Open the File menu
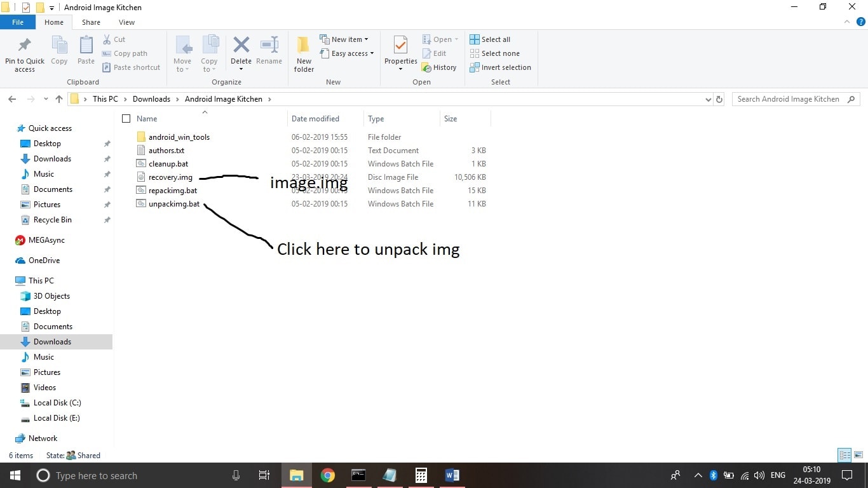Viewport: 868px width, 488px height. pos(18,22)
